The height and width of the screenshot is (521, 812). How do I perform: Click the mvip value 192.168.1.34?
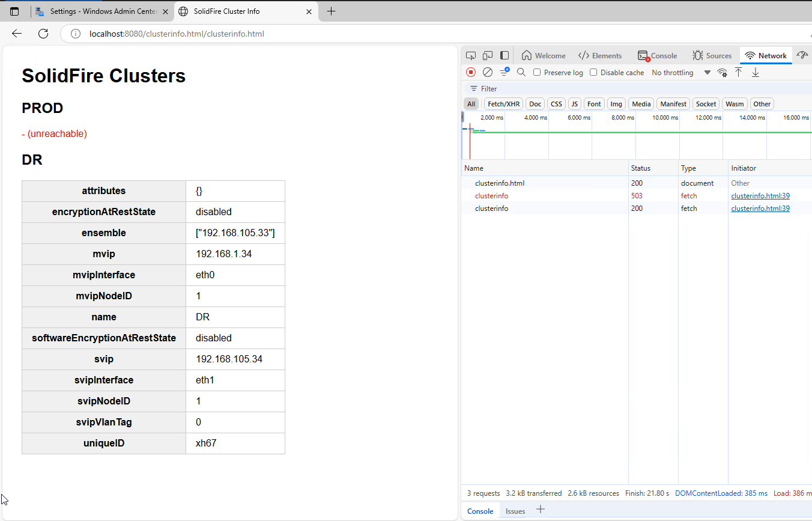click(223, 254)
